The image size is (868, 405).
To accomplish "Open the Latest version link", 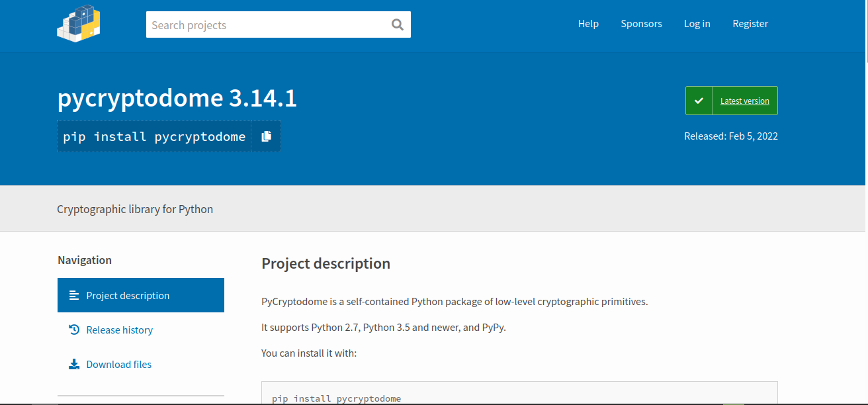I will (745, 101).
